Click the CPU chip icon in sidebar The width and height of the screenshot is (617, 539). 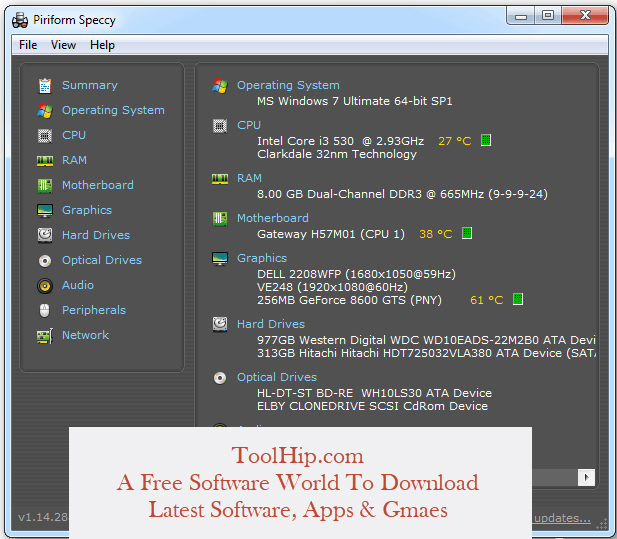45,136
